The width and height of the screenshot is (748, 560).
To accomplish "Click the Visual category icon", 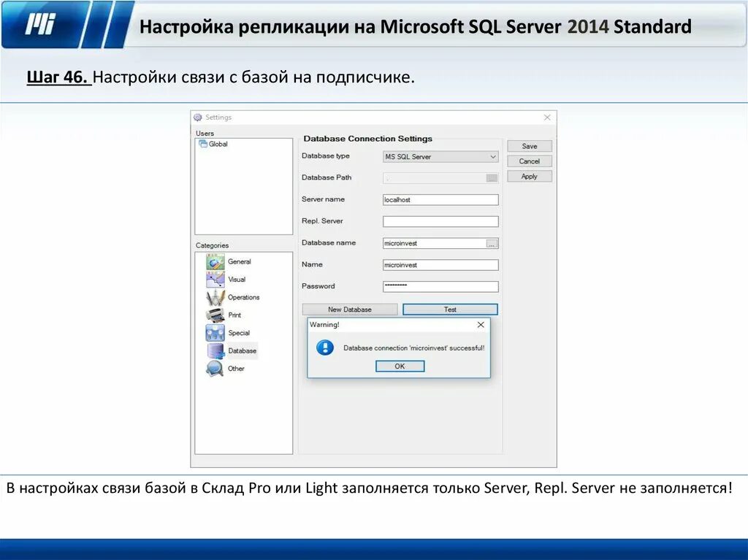I will point(215,280).
